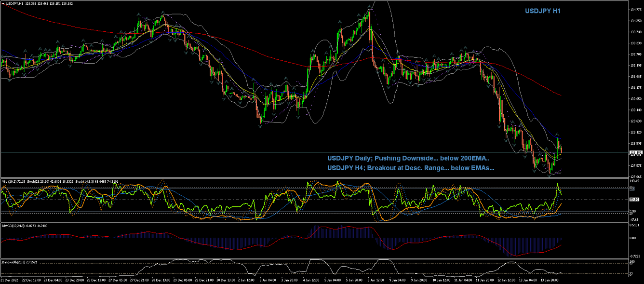Click the 50.50 level label on stochastic scale

tap(635, 199)
